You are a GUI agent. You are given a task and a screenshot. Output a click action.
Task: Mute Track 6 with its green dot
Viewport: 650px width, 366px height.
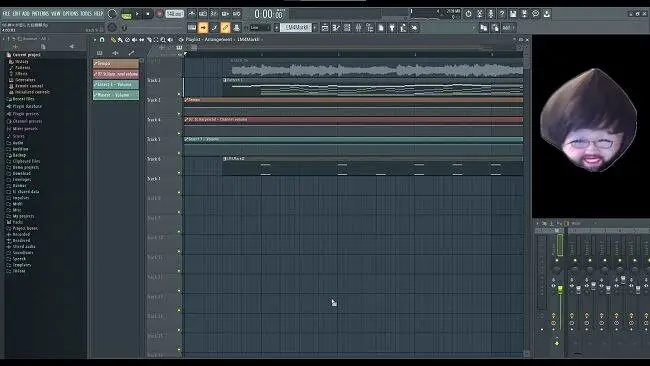click(x=179, y=173)
